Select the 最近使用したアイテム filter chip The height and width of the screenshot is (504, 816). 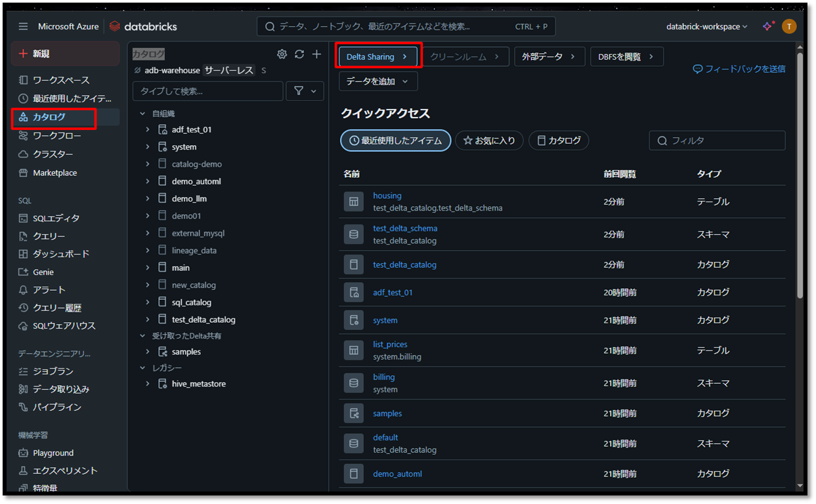pyautogui.click(x=395, y=140)
